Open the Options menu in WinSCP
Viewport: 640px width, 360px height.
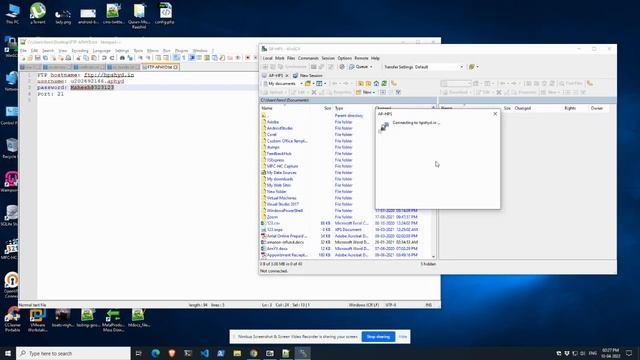pos(344,58)
